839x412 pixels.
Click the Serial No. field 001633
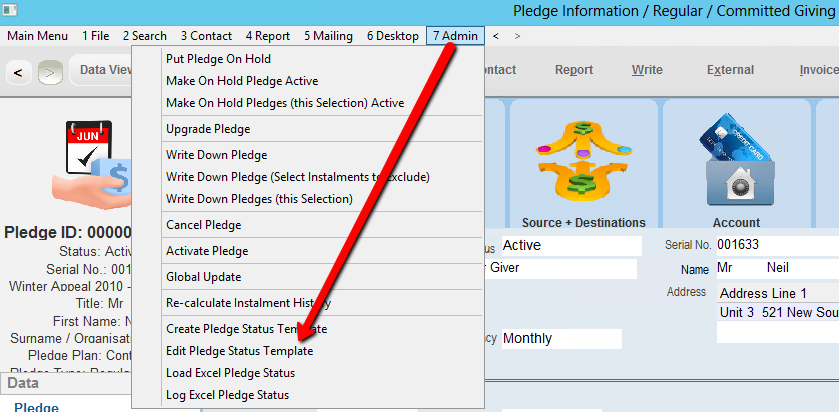[777, 245]
